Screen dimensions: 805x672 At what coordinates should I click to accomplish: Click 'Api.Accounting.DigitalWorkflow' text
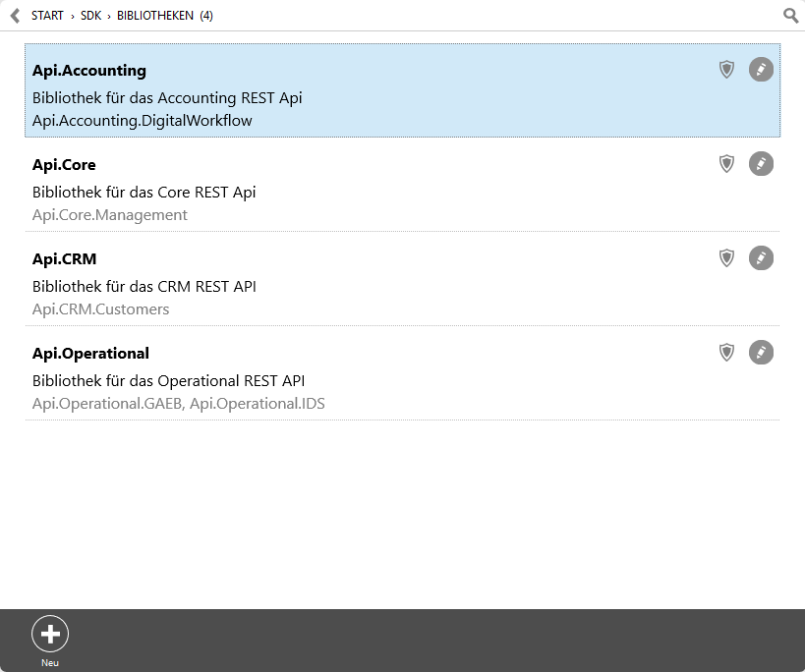[143, 121]
